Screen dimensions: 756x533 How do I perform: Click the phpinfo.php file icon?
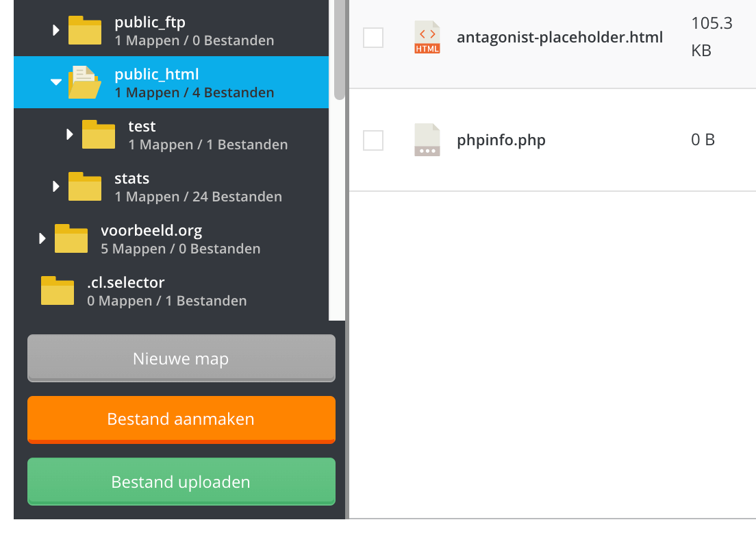[x=427, y=140]
